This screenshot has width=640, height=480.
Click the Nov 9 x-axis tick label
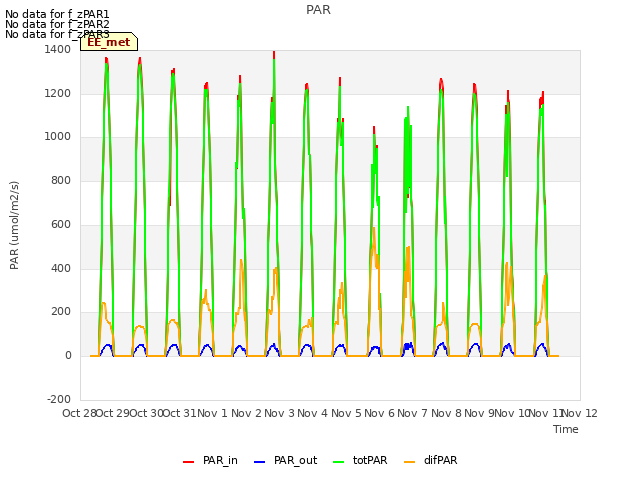pyautogui.click(x=479, y=413)
